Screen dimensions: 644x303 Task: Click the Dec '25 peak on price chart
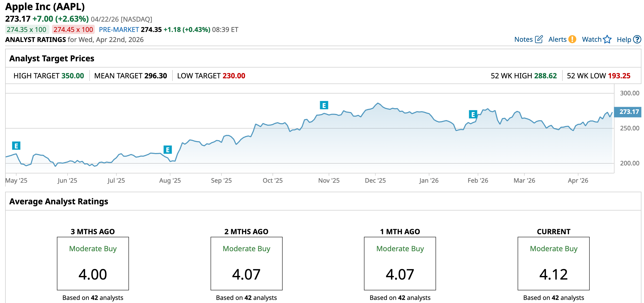click(x=378, y=103)
